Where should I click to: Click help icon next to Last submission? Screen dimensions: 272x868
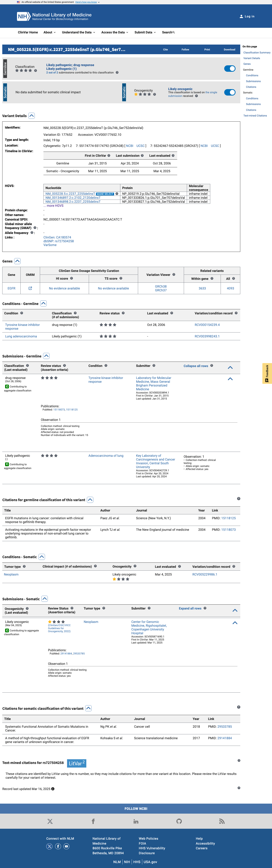point(142,156)
